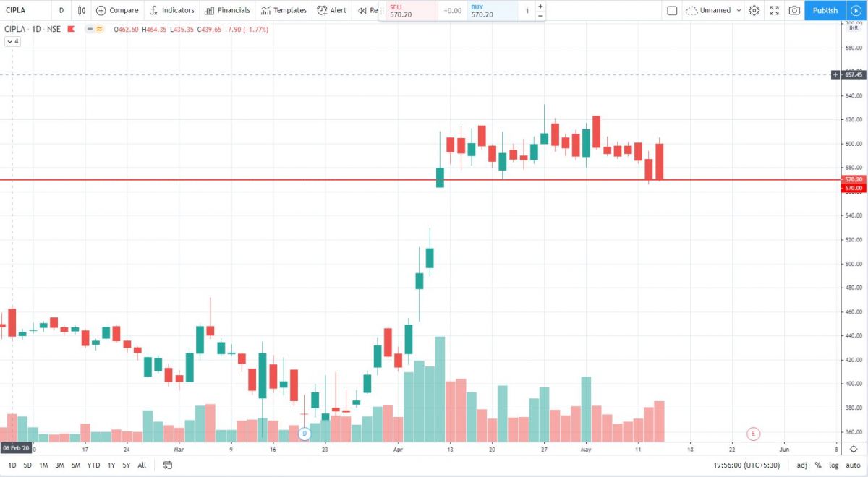Toggle percent scale mode

[x=818, y=465]
